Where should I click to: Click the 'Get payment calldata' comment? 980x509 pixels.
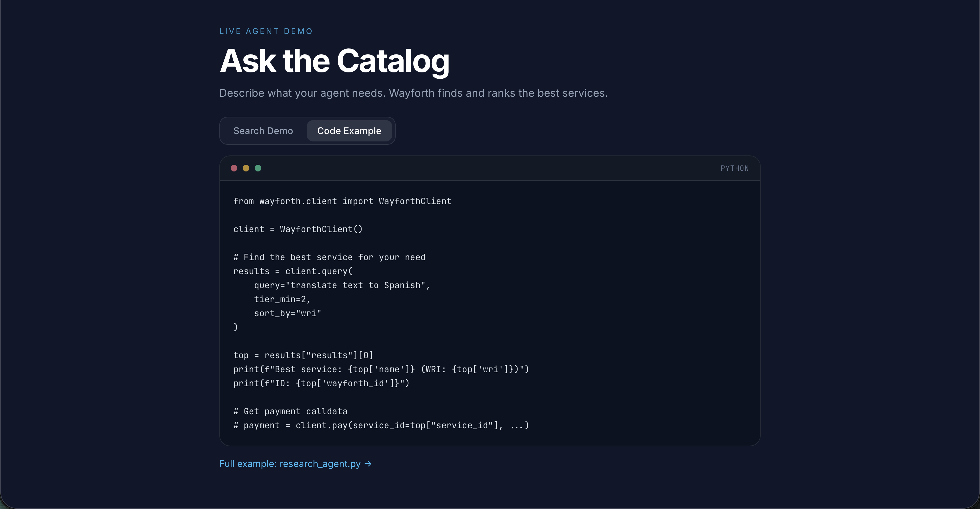(x=290, y=412)
